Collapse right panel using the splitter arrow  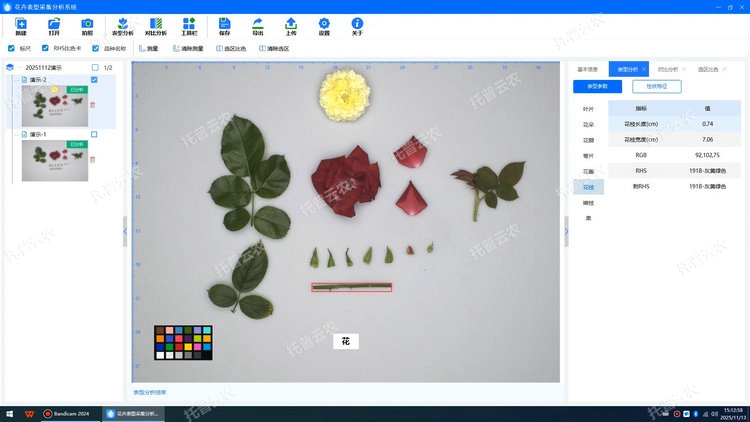point(566,231)
